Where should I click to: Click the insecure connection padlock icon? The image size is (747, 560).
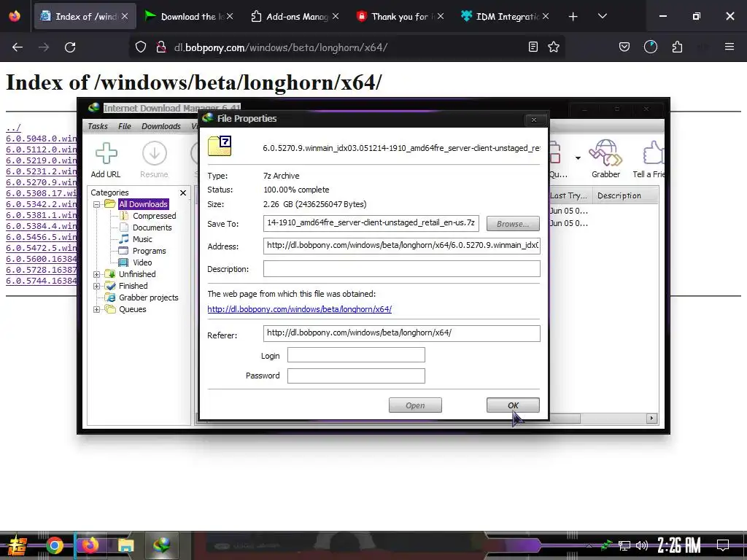[161, 47]
